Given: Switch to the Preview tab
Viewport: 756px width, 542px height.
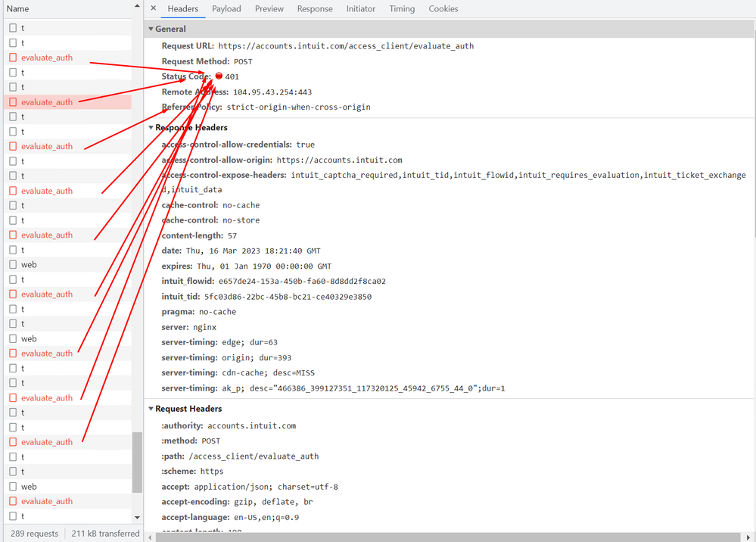Looking at the screenshot, I should 269,8.
